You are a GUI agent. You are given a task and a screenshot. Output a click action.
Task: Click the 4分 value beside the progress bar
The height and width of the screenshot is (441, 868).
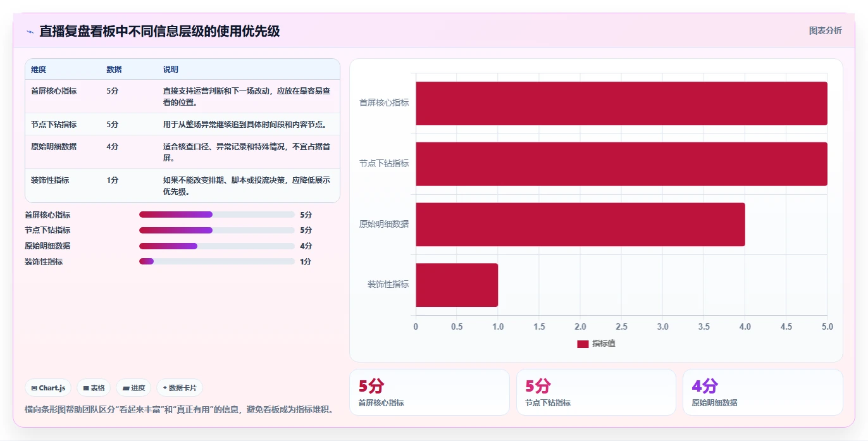pyautogui.click(x=306, y=246)
